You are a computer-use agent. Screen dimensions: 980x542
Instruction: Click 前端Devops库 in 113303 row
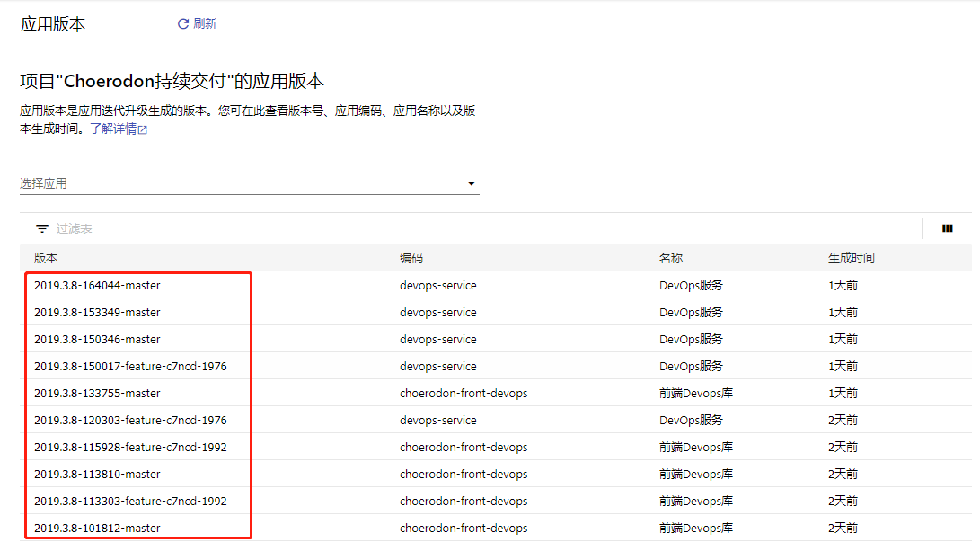click(x=695, y=500)
